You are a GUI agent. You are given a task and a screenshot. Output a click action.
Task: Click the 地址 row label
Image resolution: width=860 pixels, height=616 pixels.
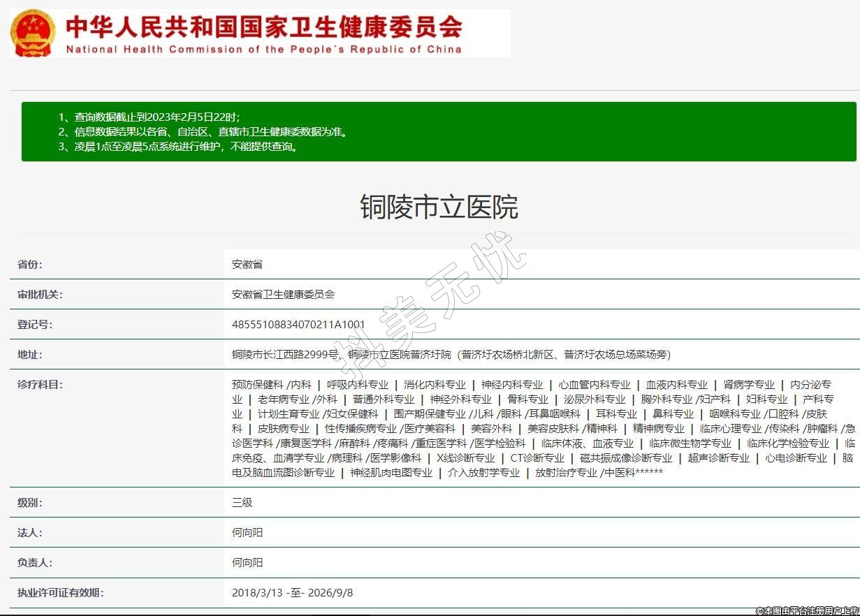[30, 354]
